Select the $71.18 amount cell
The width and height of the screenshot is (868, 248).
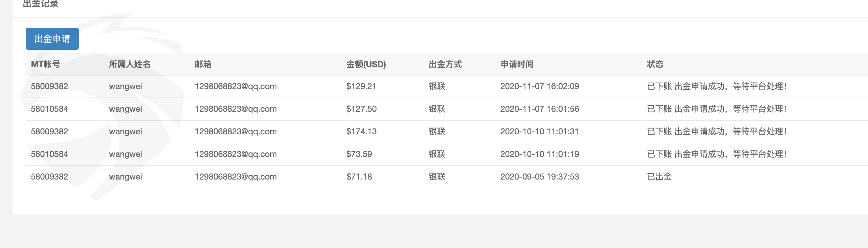coord(359,177)
